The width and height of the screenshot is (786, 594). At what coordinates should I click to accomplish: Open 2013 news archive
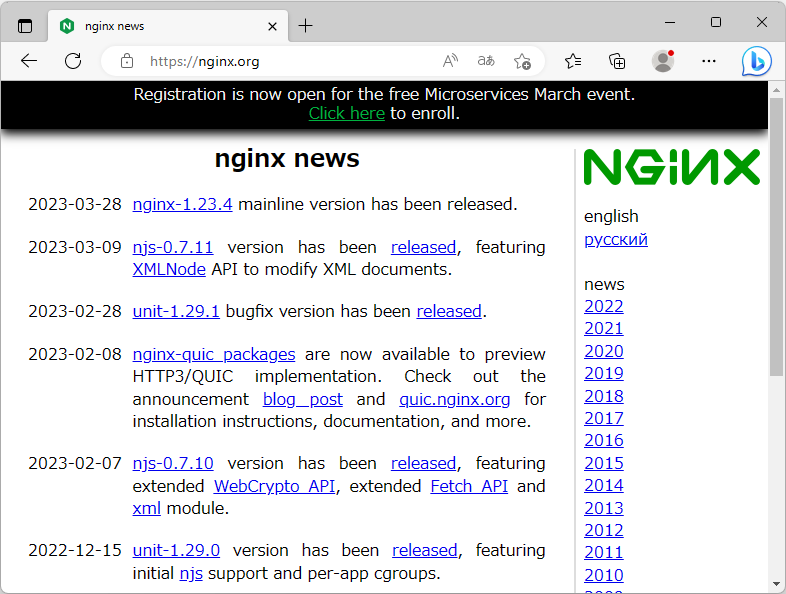(x=604, y=508)
